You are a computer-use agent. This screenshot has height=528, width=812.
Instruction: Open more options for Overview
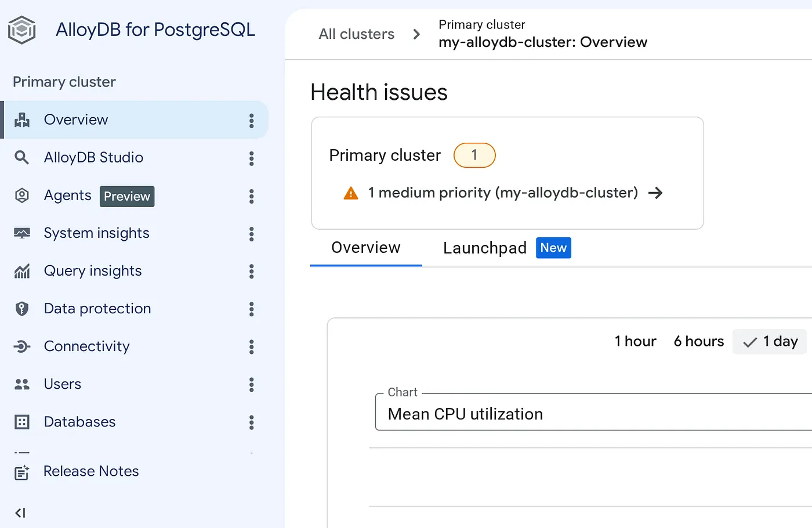tap(252, 120)
